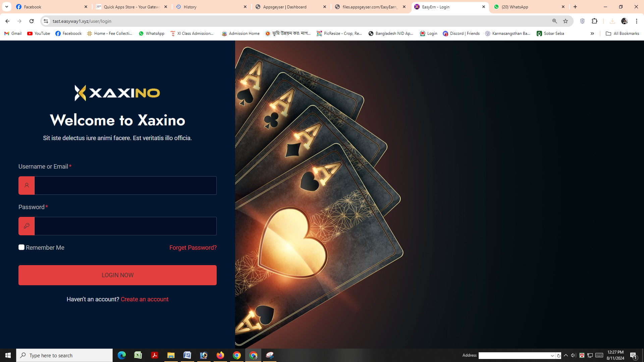
Task: Show hidden system tray icons
Action: coord(566,355)
